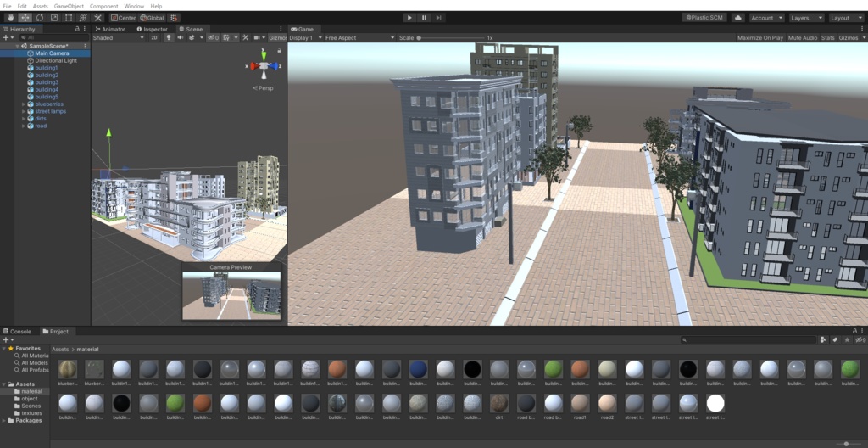Select the combined Transform tool
This screenshot has height=448, width=868.
[83, 18]
